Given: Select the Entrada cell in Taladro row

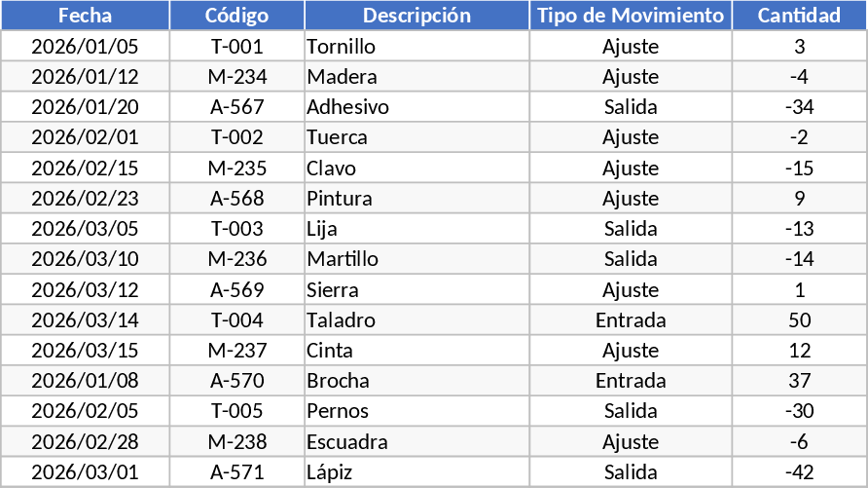Looking at the screenshot, I should [631, 320].
